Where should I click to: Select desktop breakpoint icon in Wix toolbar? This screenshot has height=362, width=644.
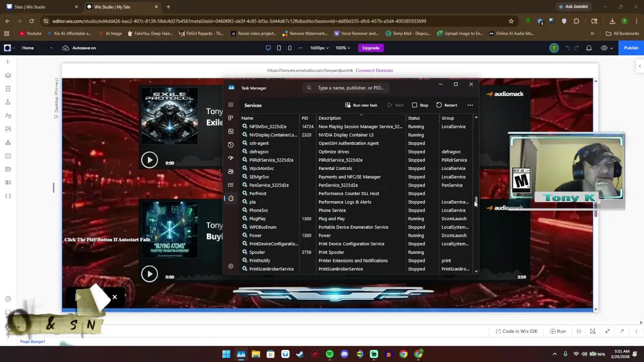[x=268, y=48]
